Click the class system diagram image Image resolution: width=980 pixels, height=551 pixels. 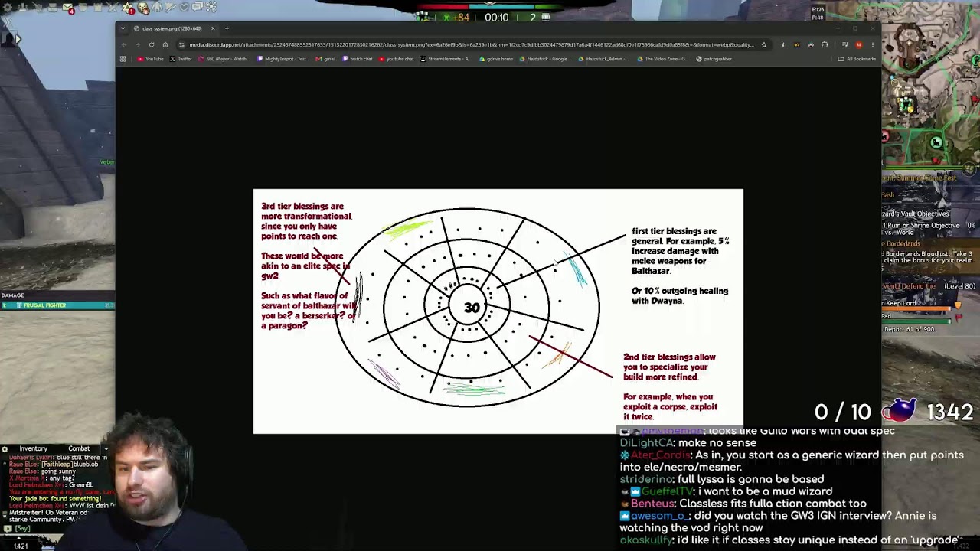tap(498, 311)
